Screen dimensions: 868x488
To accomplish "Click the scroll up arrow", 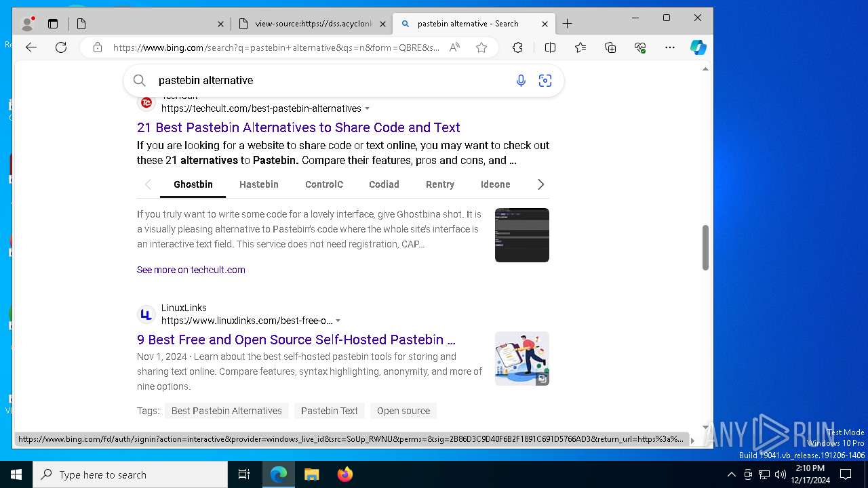I will coord(705,69).
